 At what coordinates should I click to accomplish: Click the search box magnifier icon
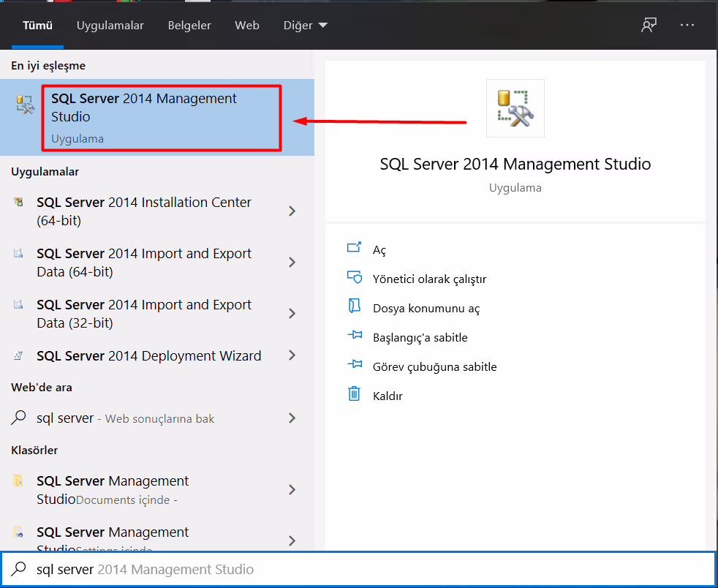click(18, 569)
